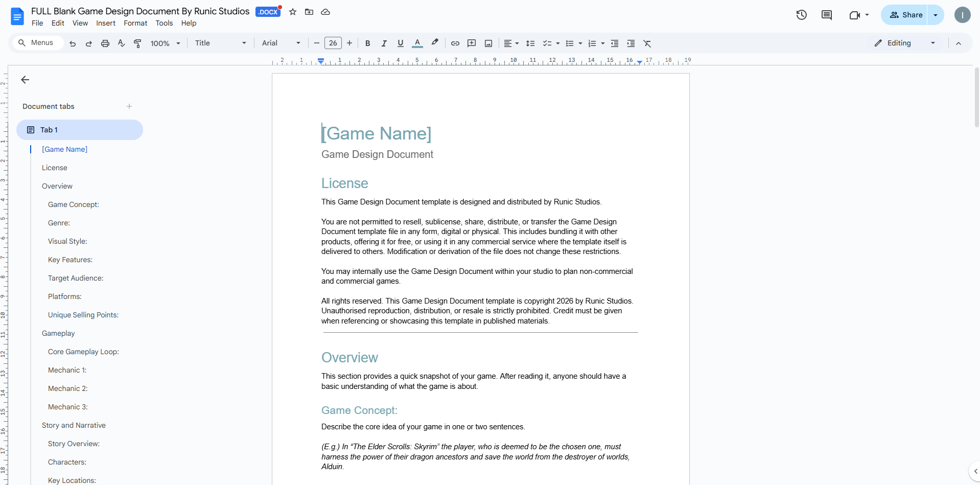Open the Insert menu
Image resolution: width=980 pixels, height=485 pixels.
106,23
